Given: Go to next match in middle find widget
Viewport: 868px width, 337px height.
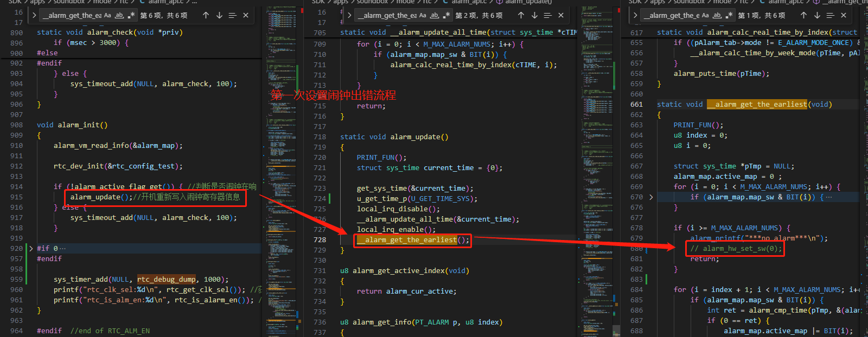Looking at the screenshot, I should click(534, 15).
